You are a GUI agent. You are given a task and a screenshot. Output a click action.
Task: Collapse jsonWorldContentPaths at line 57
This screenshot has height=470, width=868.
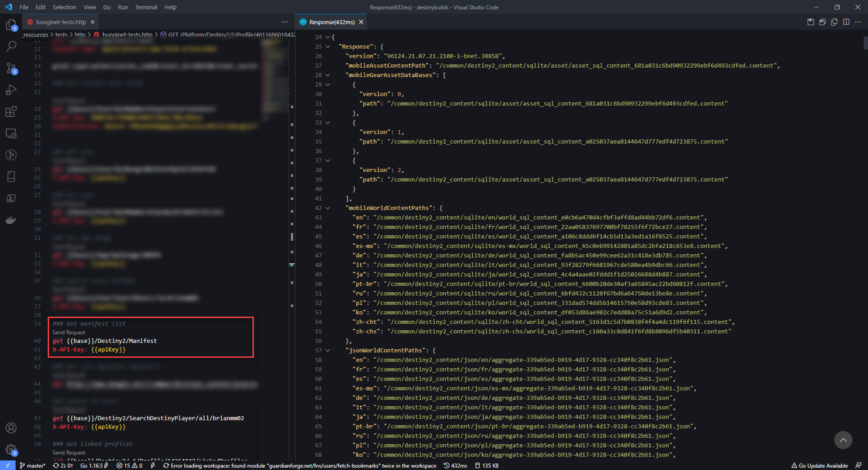[x=328, y=350]
